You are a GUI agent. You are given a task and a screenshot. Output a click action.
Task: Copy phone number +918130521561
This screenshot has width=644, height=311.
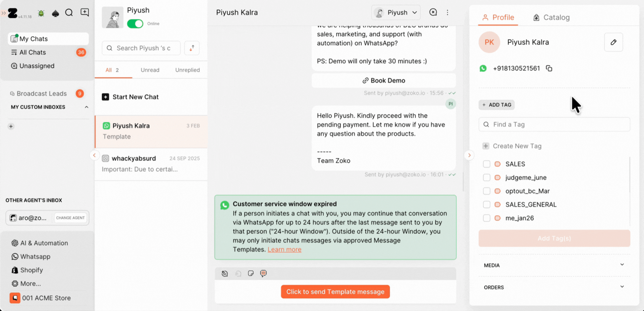549,68
